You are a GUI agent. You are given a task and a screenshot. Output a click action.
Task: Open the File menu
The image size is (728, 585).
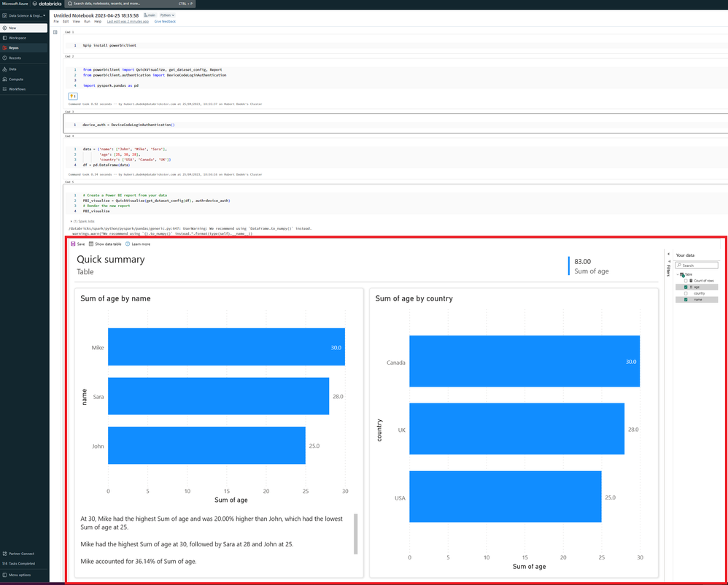pos(56,22)
